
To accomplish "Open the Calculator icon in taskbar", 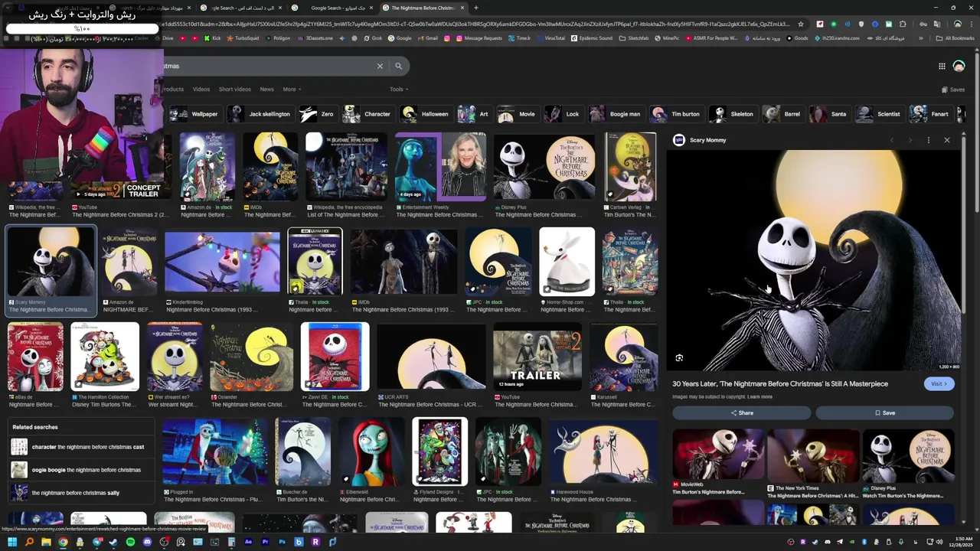I will (x=231, y=542).
